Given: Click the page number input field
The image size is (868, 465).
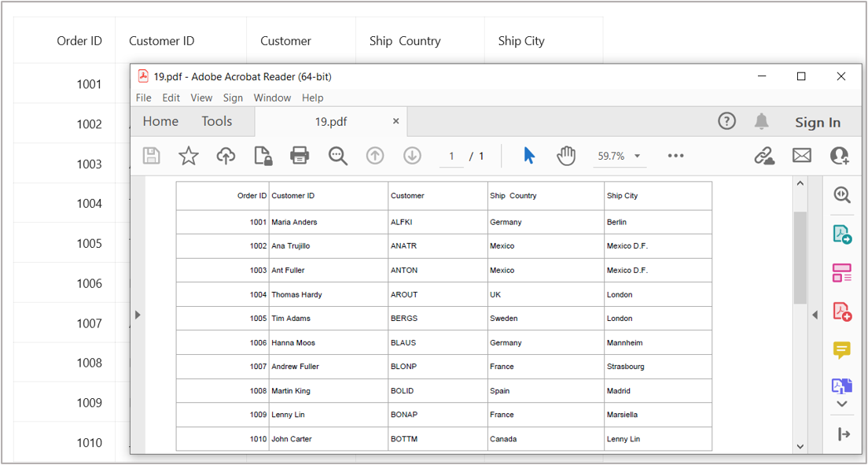Looking at the screenshot, I should tap(451, 156).
